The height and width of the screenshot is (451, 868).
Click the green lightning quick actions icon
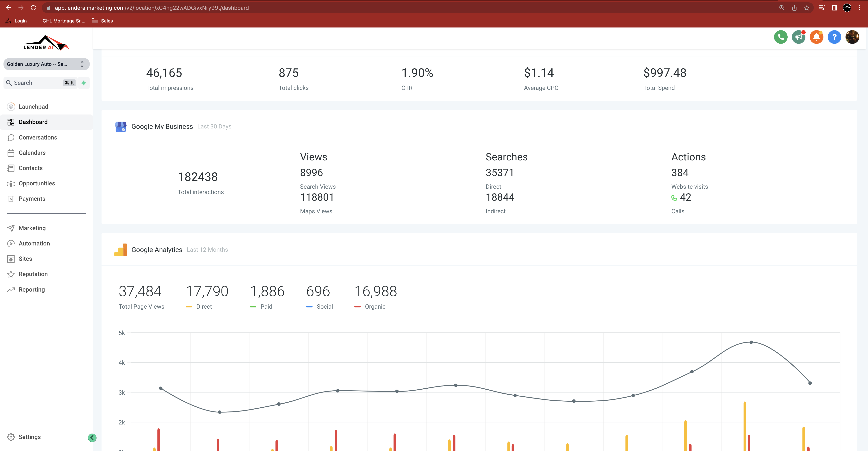[84, 83]
